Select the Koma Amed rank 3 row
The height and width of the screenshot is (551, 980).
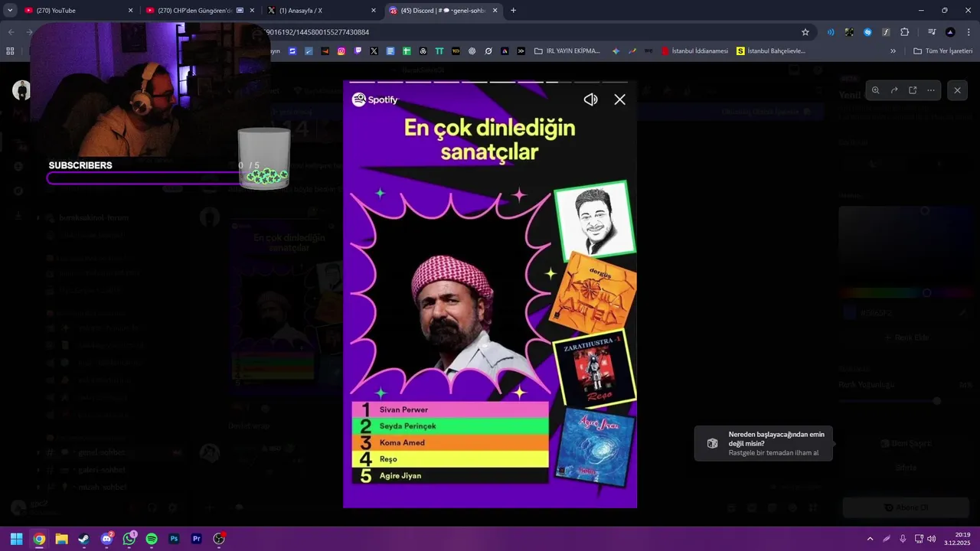coord(450,442)
